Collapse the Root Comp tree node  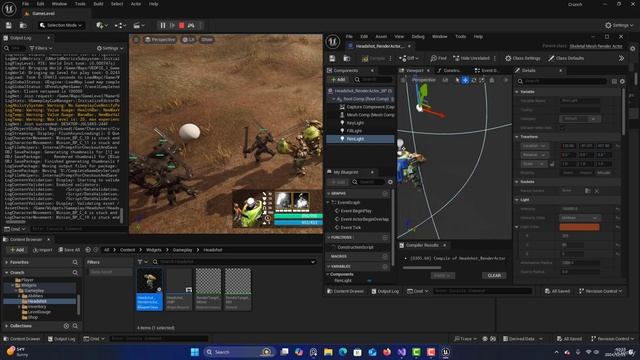pyautogui.click(x=333, y=99)
